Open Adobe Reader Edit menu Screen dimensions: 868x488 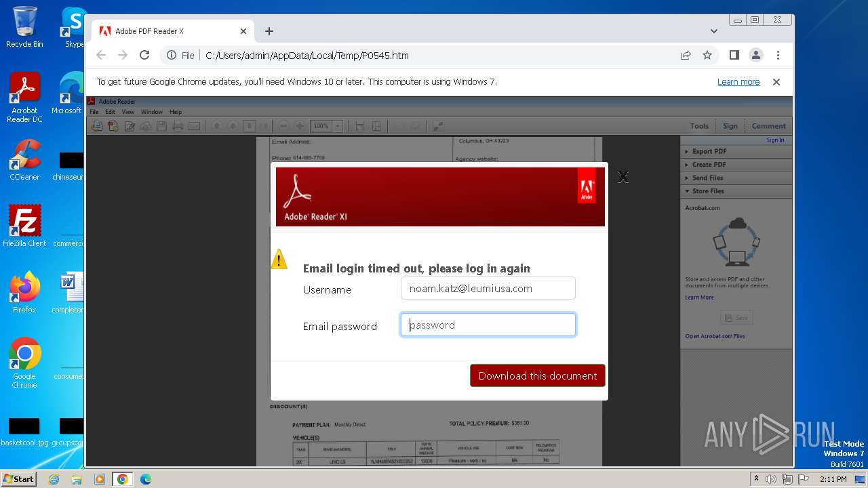coord(110,112)
